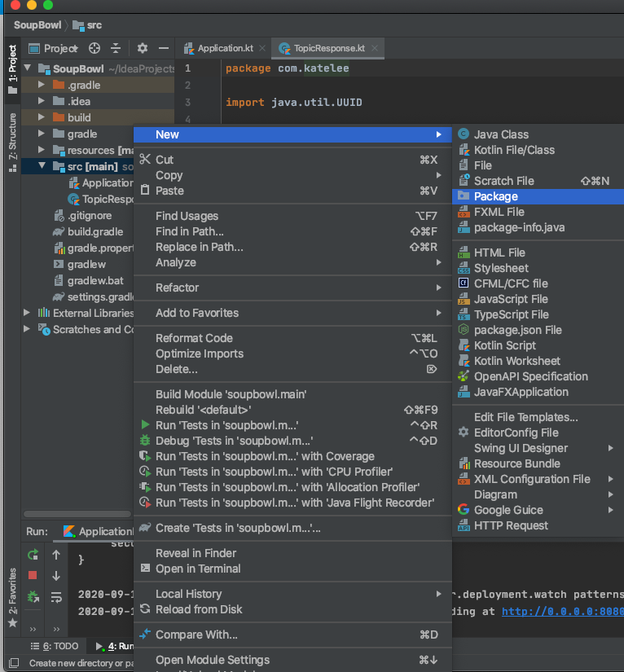This screenshot has height=672, width=624.
Task: Click the package.json File node icon
Action: tap(464, 330)
